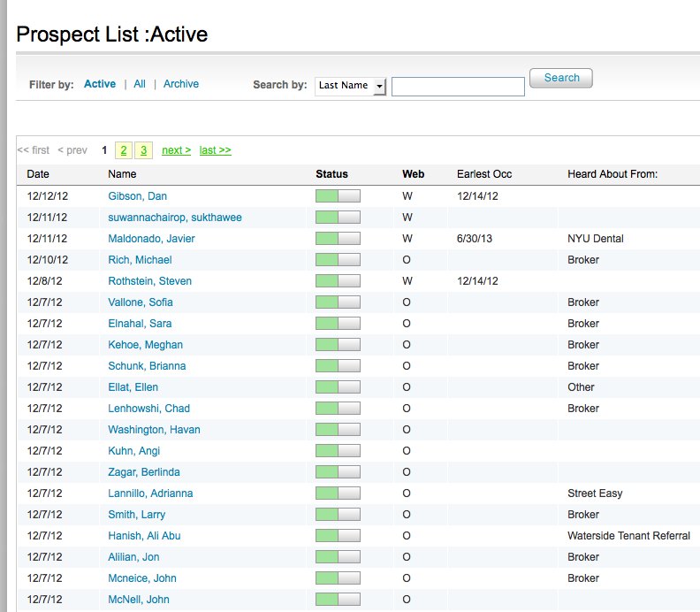Toggle status switch for Hanish, Ali Abu
This screenshot has height=612, width=700.
338,536
